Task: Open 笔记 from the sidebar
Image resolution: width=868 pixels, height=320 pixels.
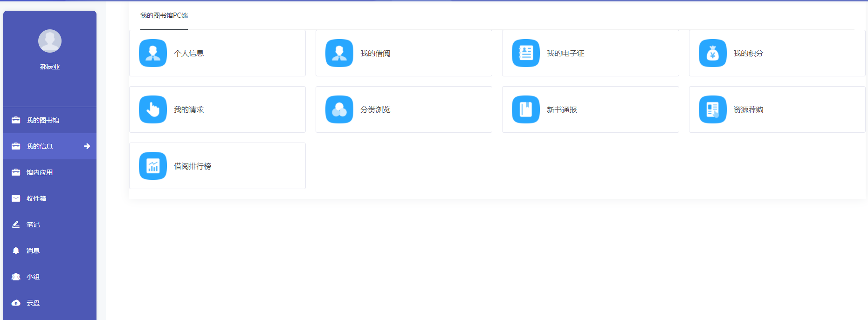Action: tap(33, 225)
